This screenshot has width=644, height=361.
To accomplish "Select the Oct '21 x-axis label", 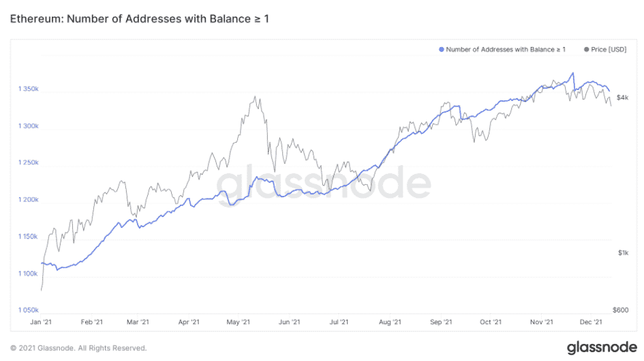I will point(491,321).
